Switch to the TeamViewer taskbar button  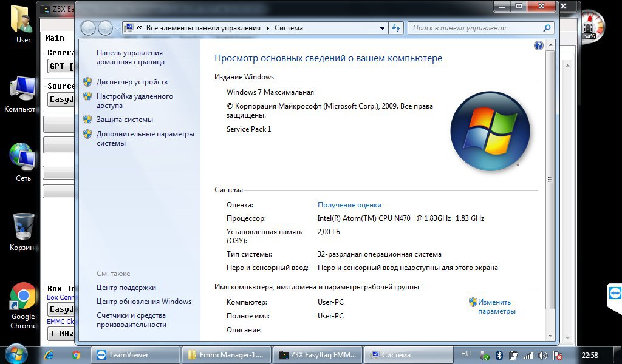pyautogui.click(x=135, y=355)
